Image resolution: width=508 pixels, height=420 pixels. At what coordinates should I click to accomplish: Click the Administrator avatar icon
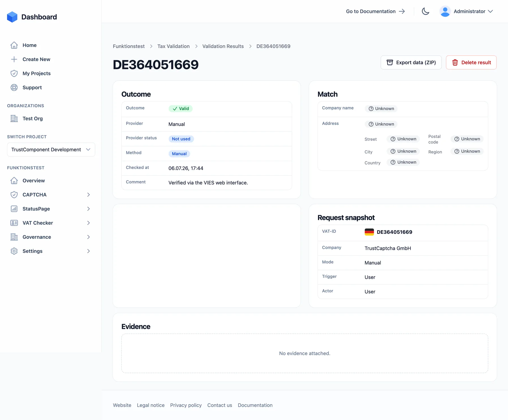click(445, 11)
